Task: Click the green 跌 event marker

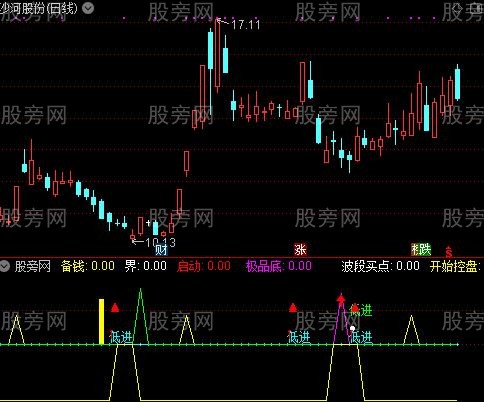Action: (x=425, y=249)
